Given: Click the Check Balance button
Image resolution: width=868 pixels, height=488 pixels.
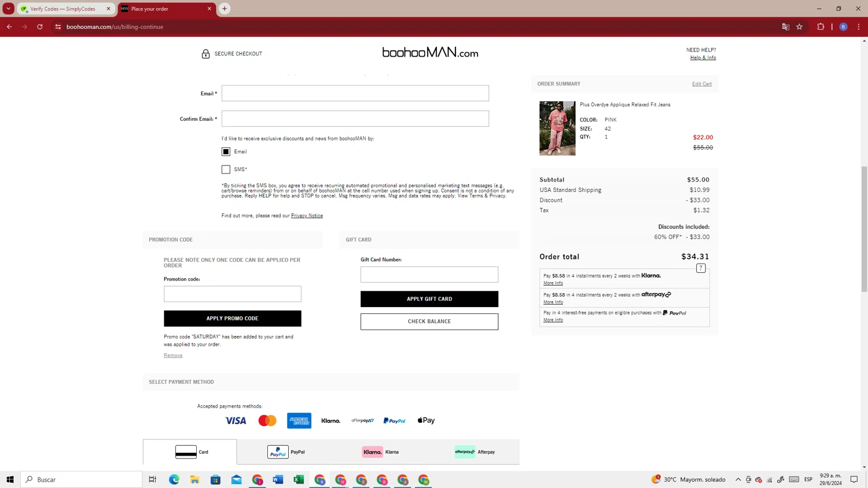Looking at the screenshot, I should coord(429,321).
